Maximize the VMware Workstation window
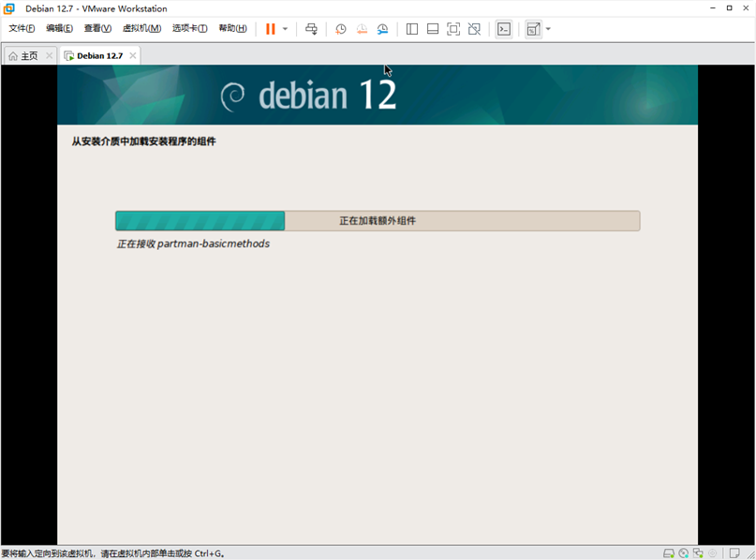 [730, 8]
